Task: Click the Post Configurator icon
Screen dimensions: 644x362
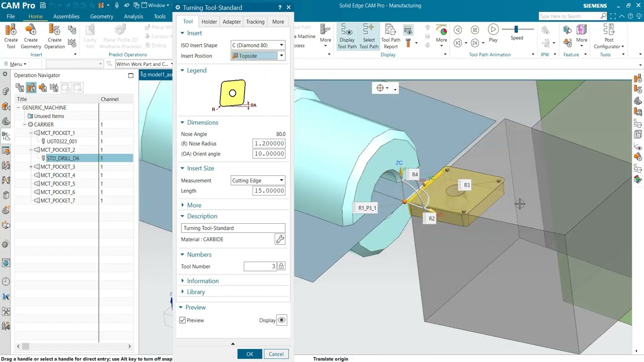Action: pos(609,36)
